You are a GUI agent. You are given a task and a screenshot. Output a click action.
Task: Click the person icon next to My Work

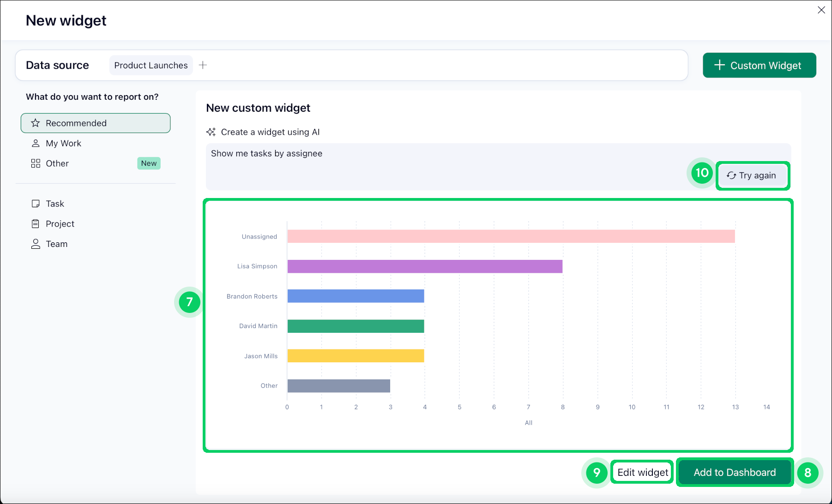(36, 144)
